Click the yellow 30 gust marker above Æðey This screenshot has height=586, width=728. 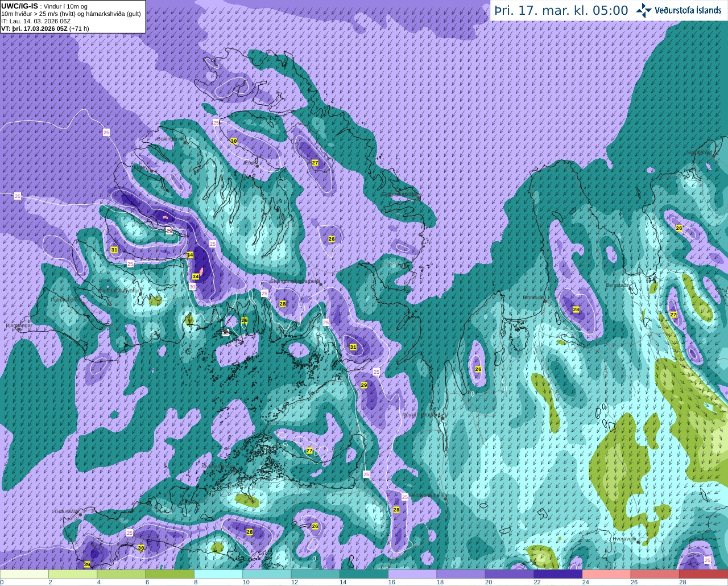233,141
